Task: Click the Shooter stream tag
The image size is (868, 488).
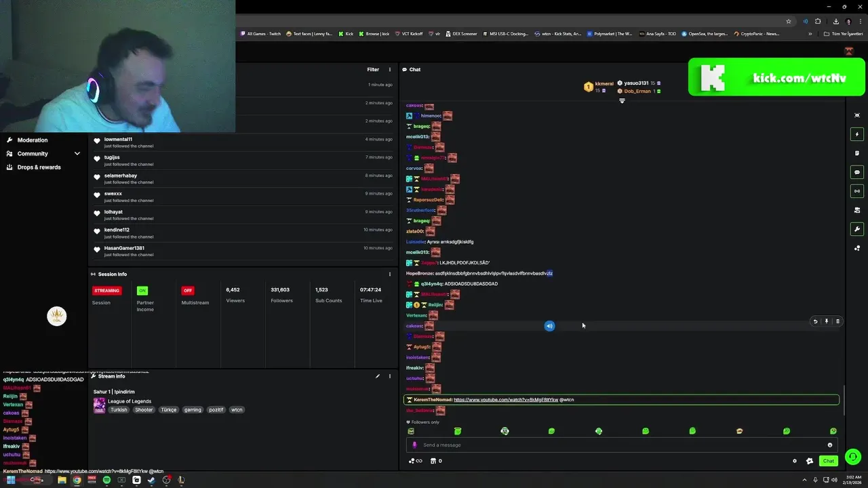Action: 144,410
